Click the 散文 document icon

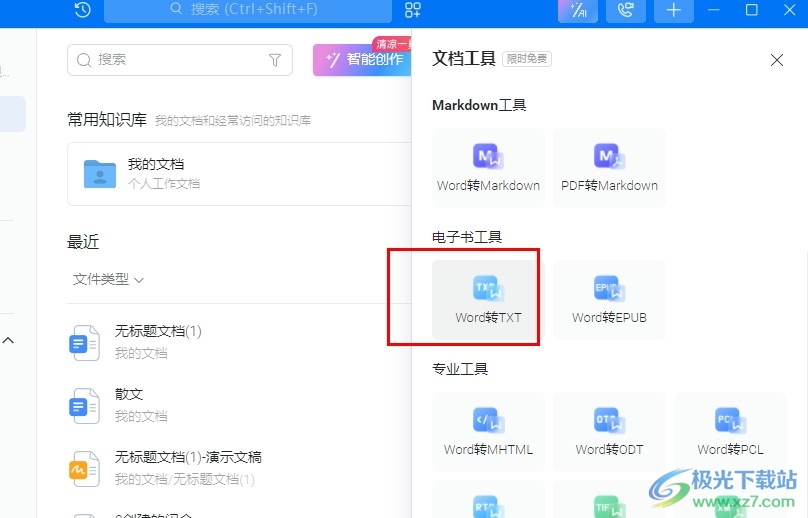tap(84, 406)
